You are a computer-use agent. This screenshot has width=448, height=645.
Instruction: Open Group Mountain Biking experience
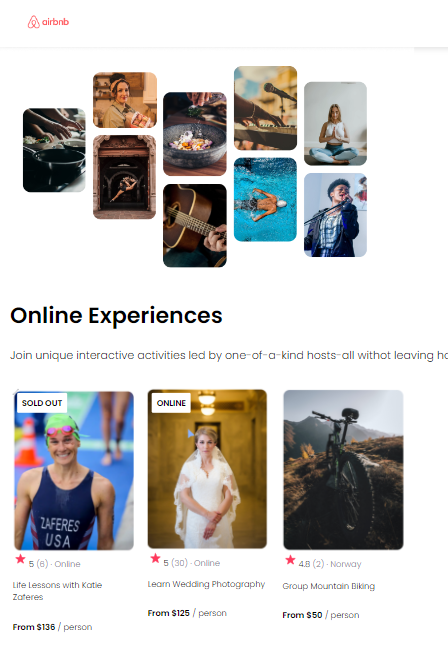pos(329,586)
